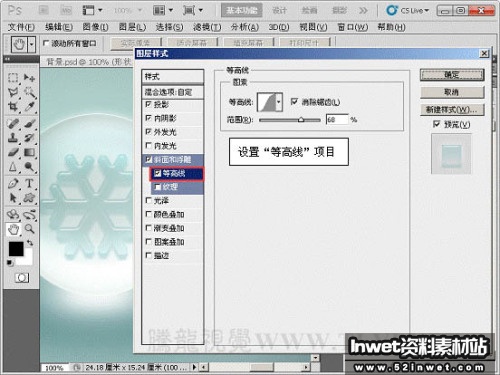Click the 新建样式(W) button

click(452, 109)
